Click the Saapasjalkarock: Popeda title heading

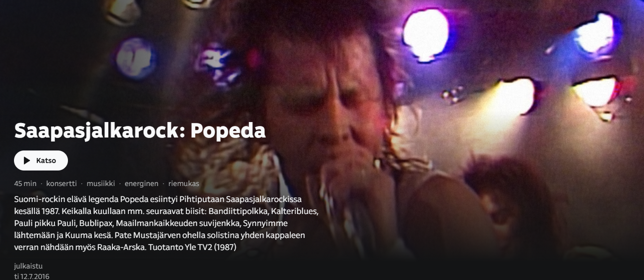tap(140, 130)
